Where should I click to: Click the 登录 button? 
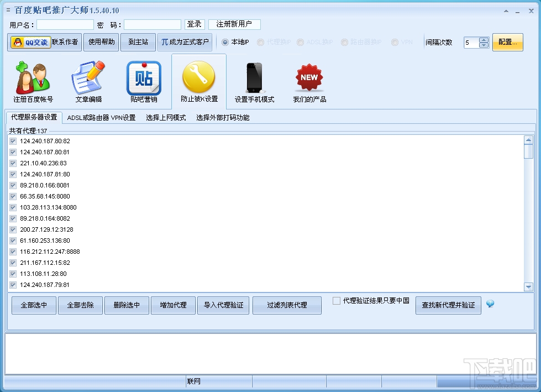point(195,24)
